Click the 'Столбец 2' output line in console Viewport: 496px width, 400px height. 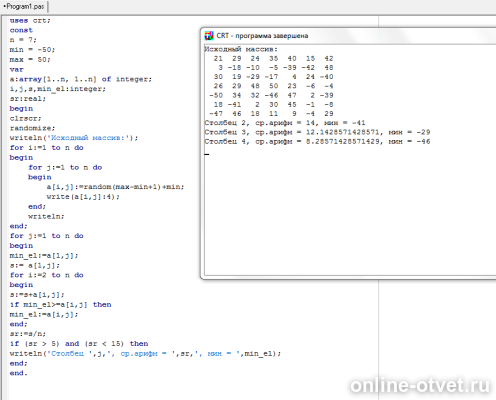(285, 123)
